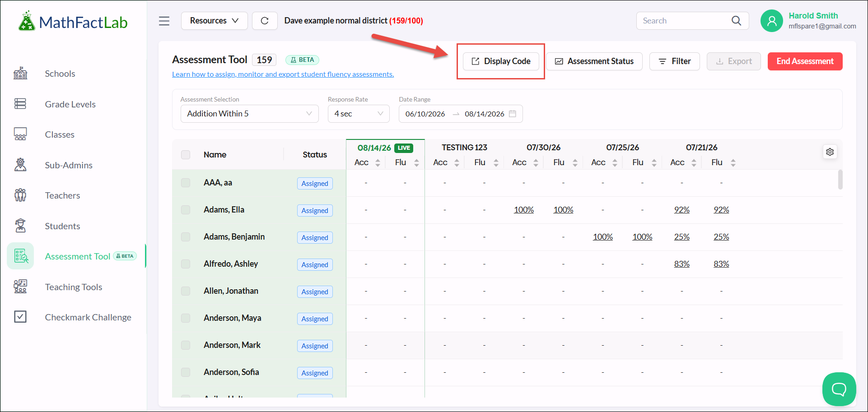Open the hamburger sidebar menu icon

(164, 21)
